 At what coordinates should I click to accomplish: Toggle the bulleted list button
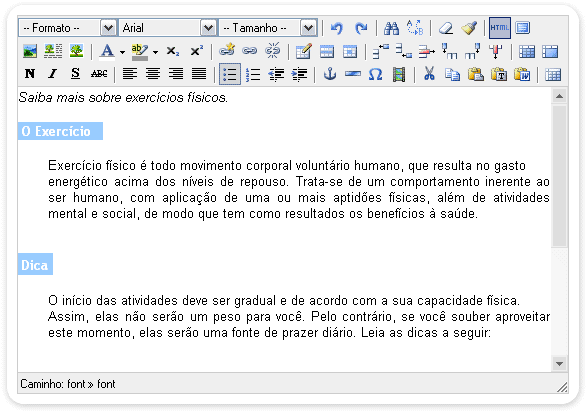click(x=230, y=74)
